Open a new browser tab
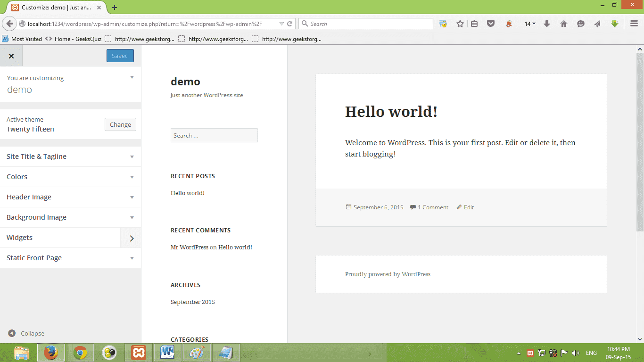The height and width of the screenshot is (362, 644). point(115,8)
